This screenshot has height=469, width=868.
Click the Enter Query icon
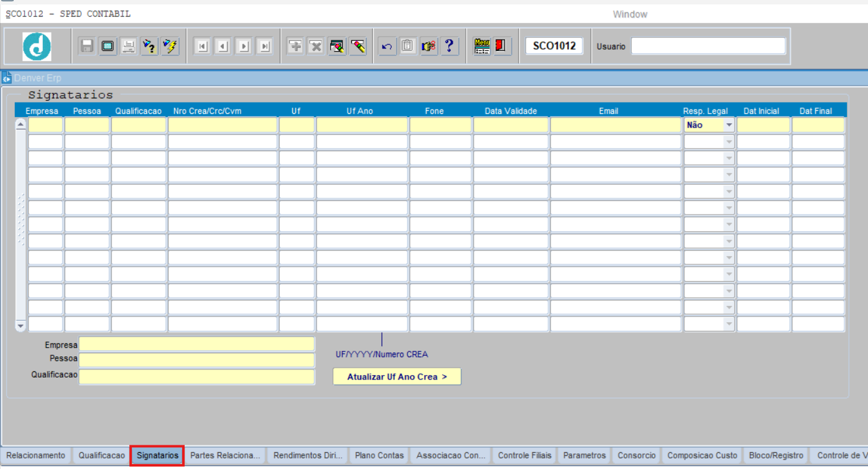[149, 46]
